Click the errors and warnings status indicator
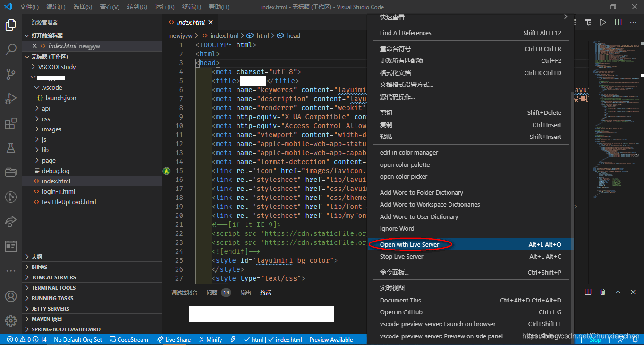Viewport: 644px width, 345px height. [x=27, y=340]
